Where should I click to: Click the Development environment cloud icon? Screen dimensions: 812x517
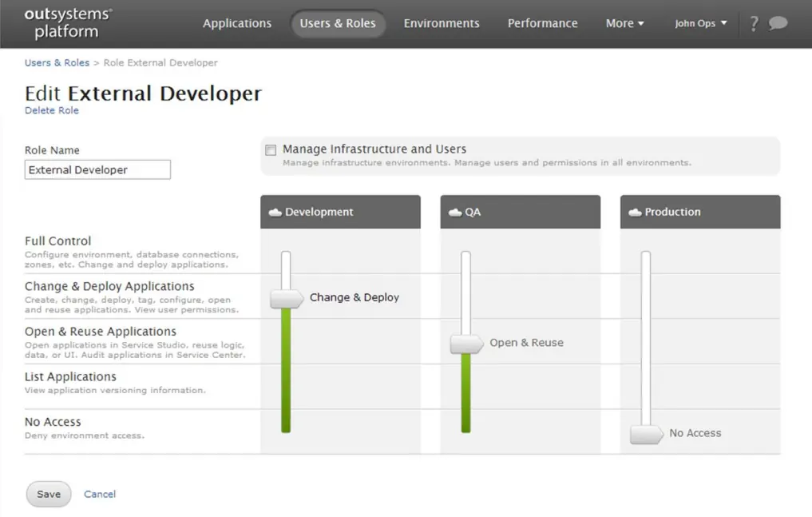pos(275,212)
